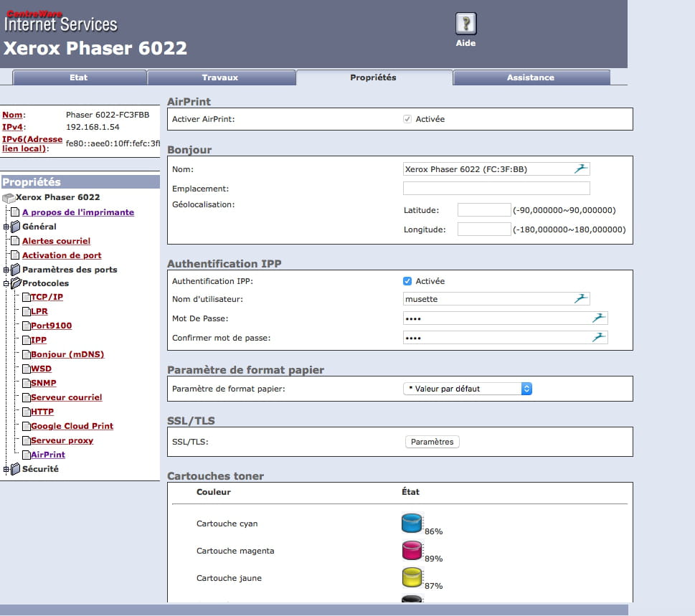Select the Propriétés tab
The width and height of the screenshot is (695, 616).
(x=374, y=77)
